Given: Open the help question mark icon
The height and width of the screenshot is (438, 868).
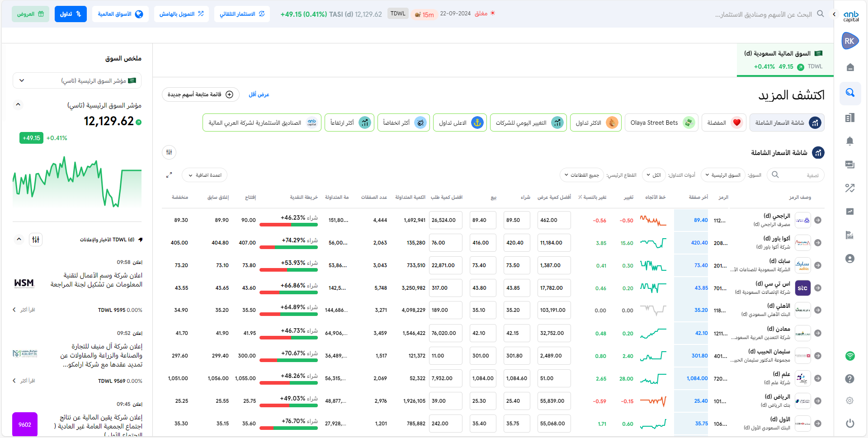Looking at the screenshot, I should pos(850,378).
